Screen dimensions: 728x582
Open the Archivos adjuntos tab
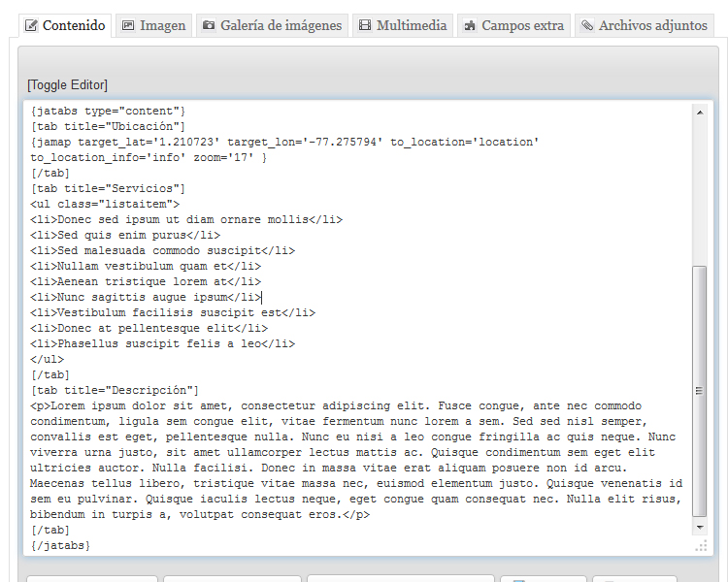point(645,25)
